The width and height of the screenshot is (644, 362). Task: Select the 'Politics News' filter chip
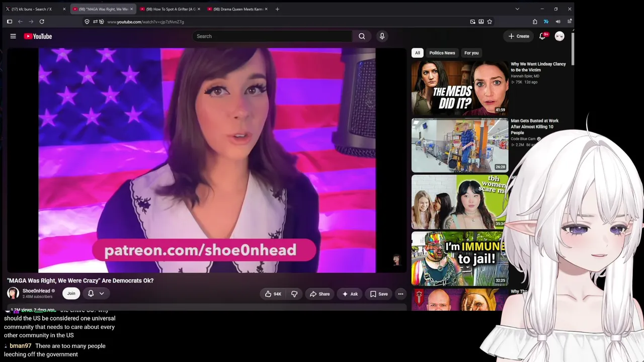pos(442,53)
